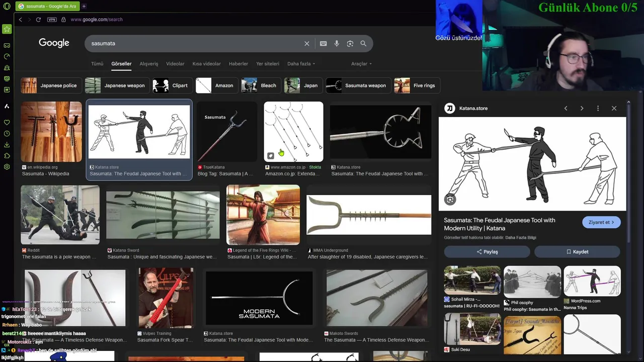Image resolution: width=644 pixels, height=362 pixels.
Task: Search inside image with Lens overlay icon
Action: point(450,200)
